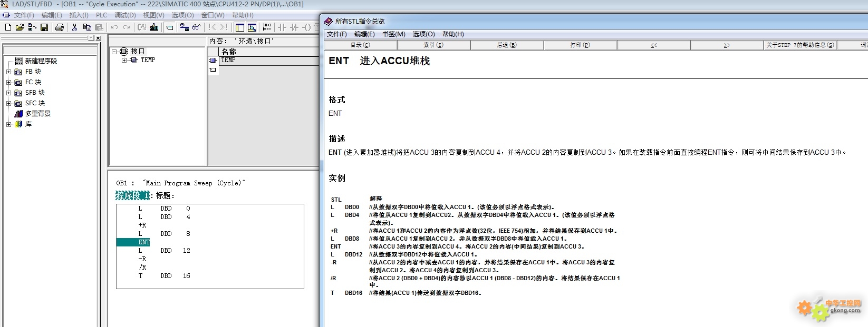Viewport: 868px width, 327px height.
Task: Click the >> next topic button
Action: pyautogui.click(x=727, y=45)
